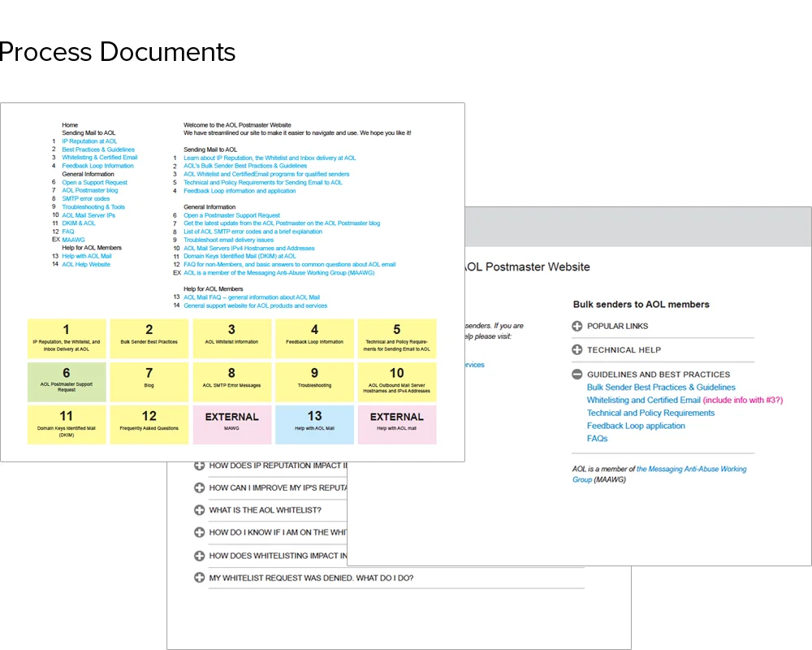
Task: Expand HOW DOES WHITELISTING IMPACT question
Action: [200, 556]
